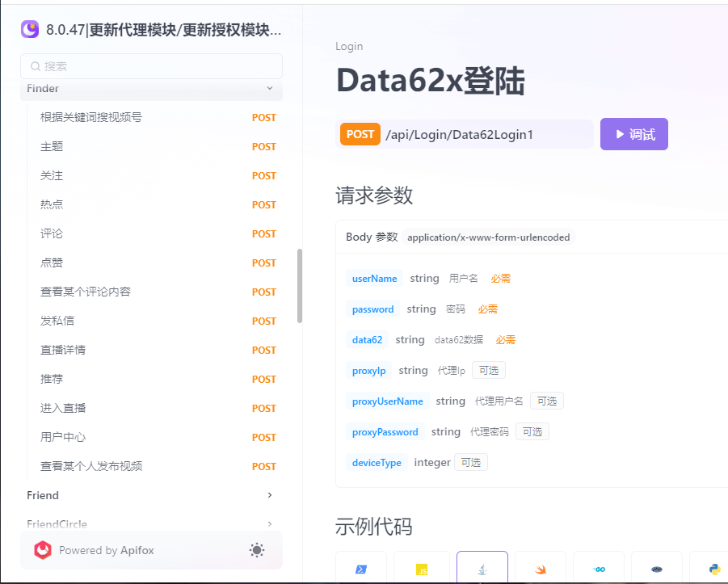The image size is (728, 584).
Task: Click the Apifox logo in the footer
Action: pyautogui.click(x=42, y=550)
